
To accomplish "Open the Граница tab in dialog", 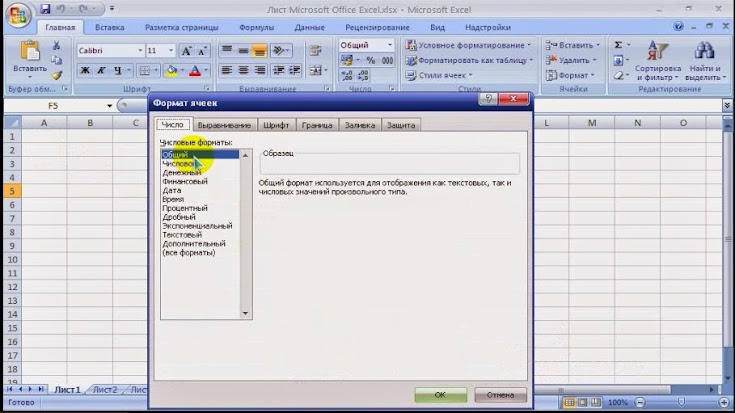I will 317,125.
